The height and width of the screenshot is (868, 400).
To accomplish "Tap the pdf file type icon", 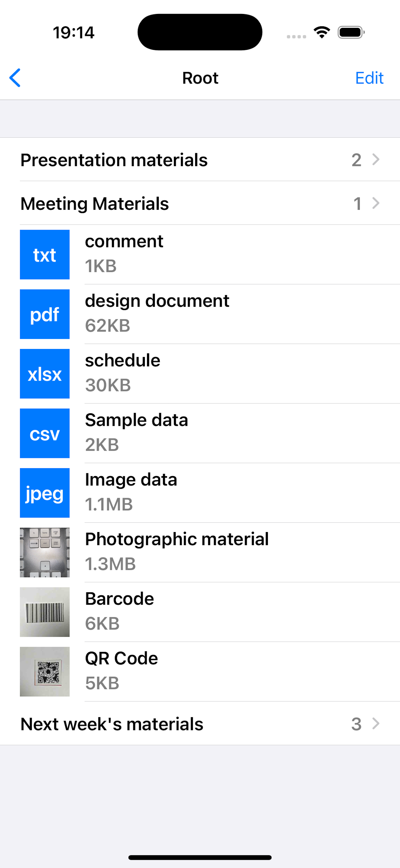I will [45, 314].
